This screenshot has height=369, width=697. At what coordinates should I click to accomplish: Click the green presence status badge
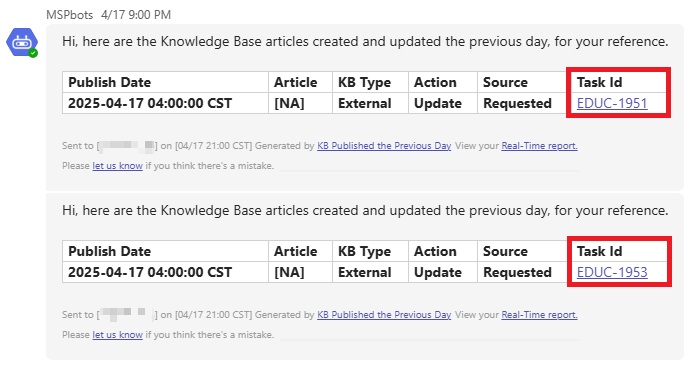(x=33, y=53)
